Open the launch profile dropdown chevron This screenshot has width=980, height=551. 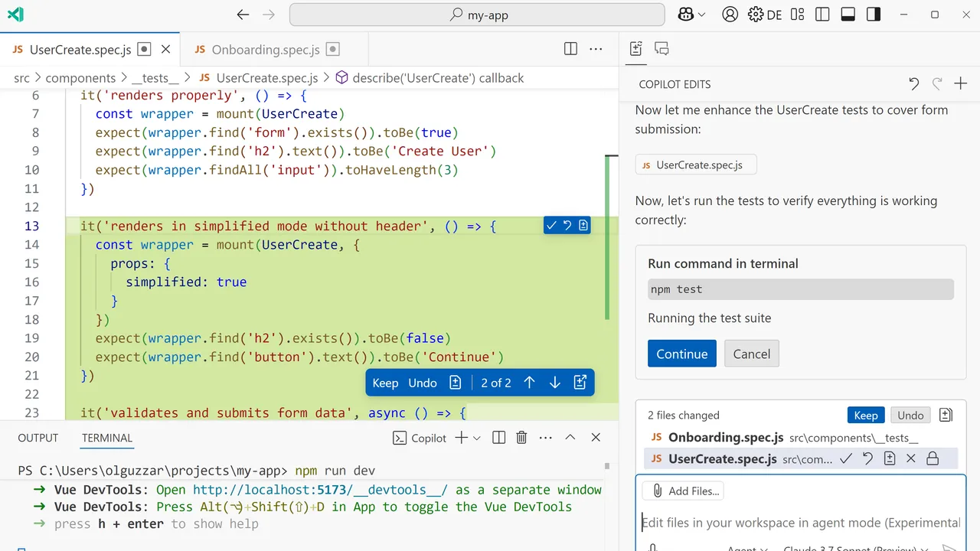pyautogui.click(x=476, y=438)
